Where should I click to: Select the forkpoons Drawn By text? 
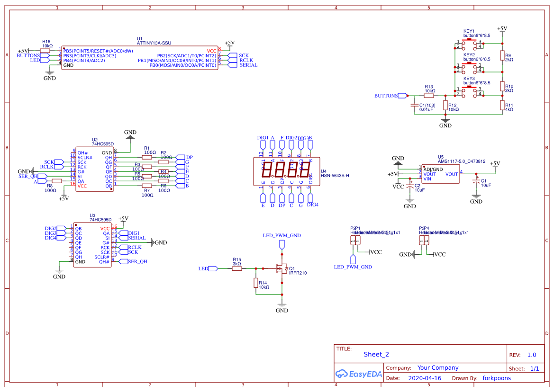point(497,378)
